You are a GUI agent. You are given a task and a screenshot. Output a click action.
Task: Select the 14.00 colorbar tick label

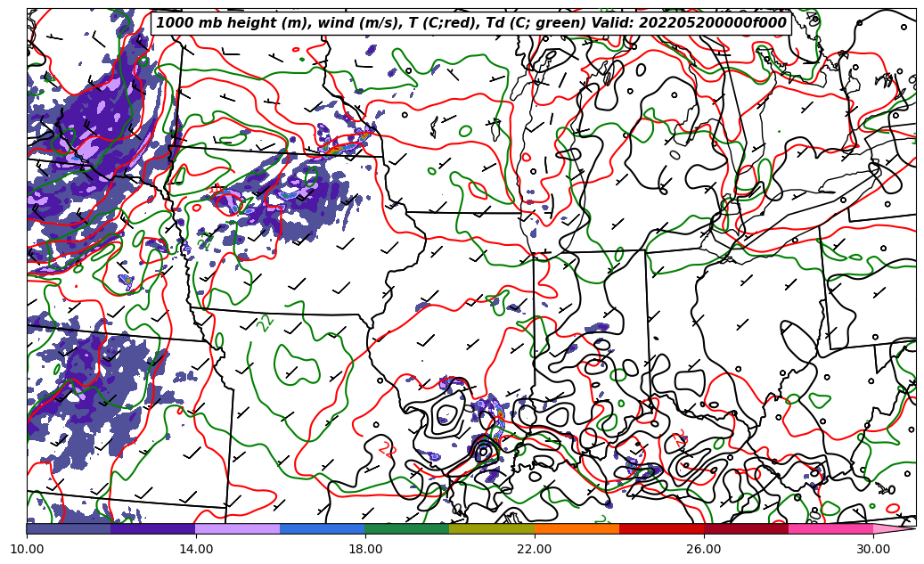[x=196, y=549]
